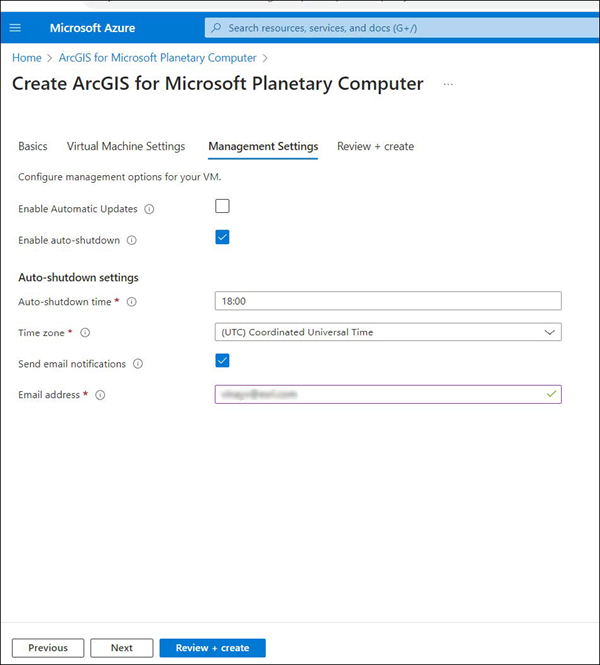Open the Time zone dropdown

[x=388, y=332]
